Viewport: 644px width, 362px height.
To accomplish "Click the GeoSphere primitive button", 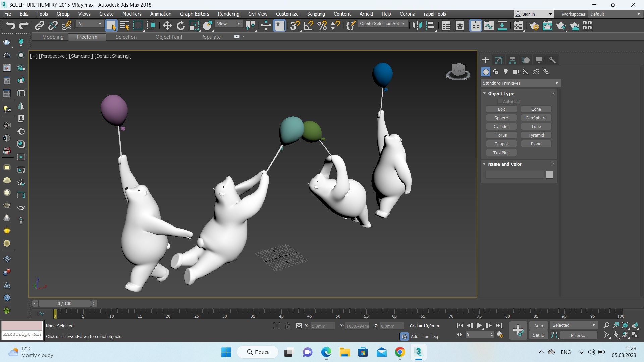I will [536, 118].
